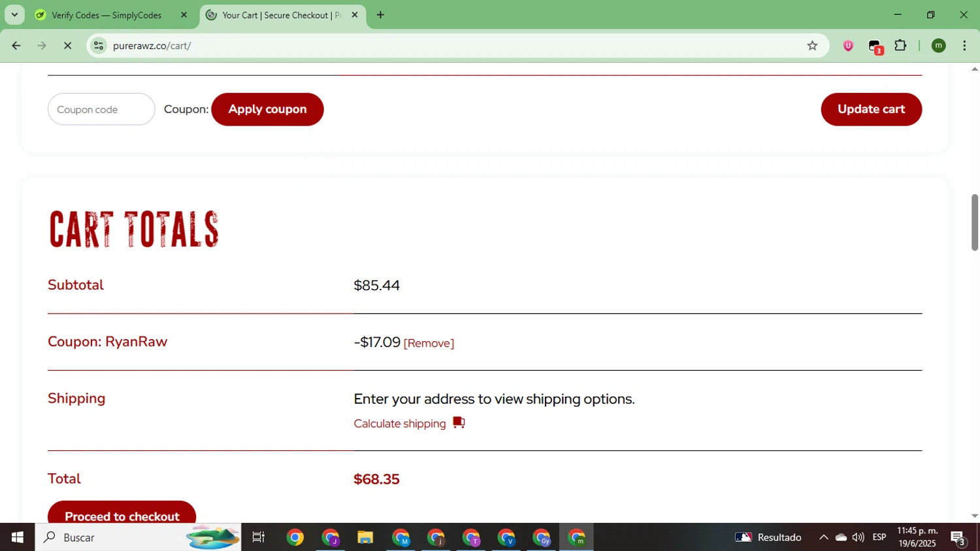Open the volume speaker control
Screen dimensions: 980x551
click(x=858, y=537)
